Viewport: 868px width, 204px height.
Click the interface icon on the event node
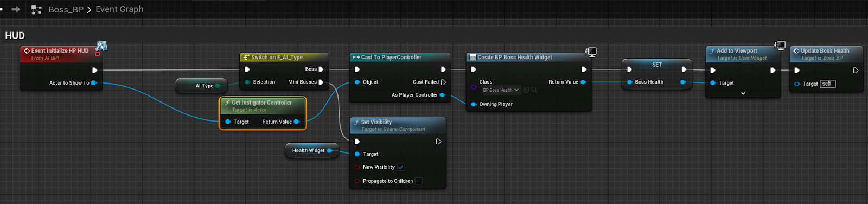pyautogui.click(x=101, y=46)
